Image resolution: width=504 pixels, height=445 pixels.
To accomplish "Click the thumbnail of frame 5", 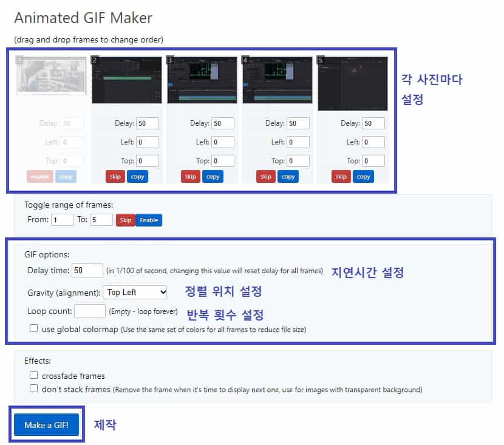I will pos(352,80).
